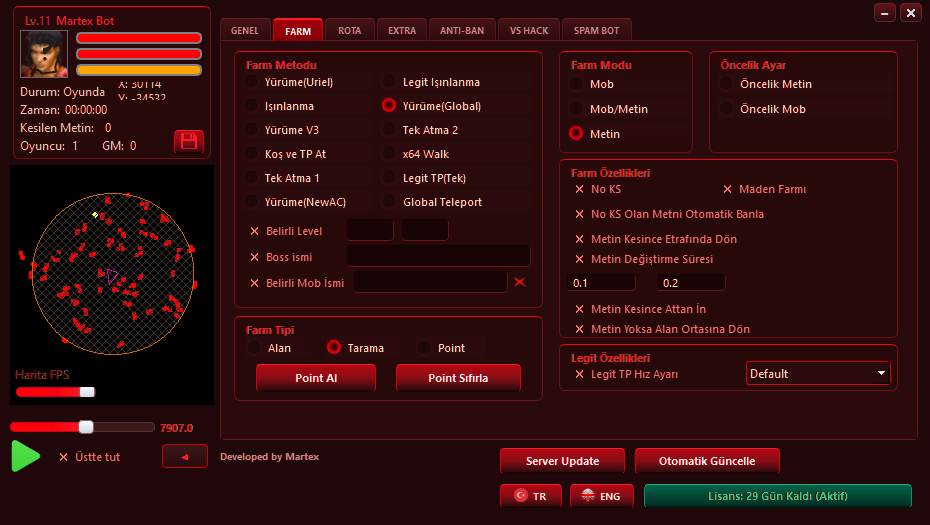The width and height of the screenshot is (930, 525).
Task: Collapse panel with the red left-arrow button
Action: point(185,456)
